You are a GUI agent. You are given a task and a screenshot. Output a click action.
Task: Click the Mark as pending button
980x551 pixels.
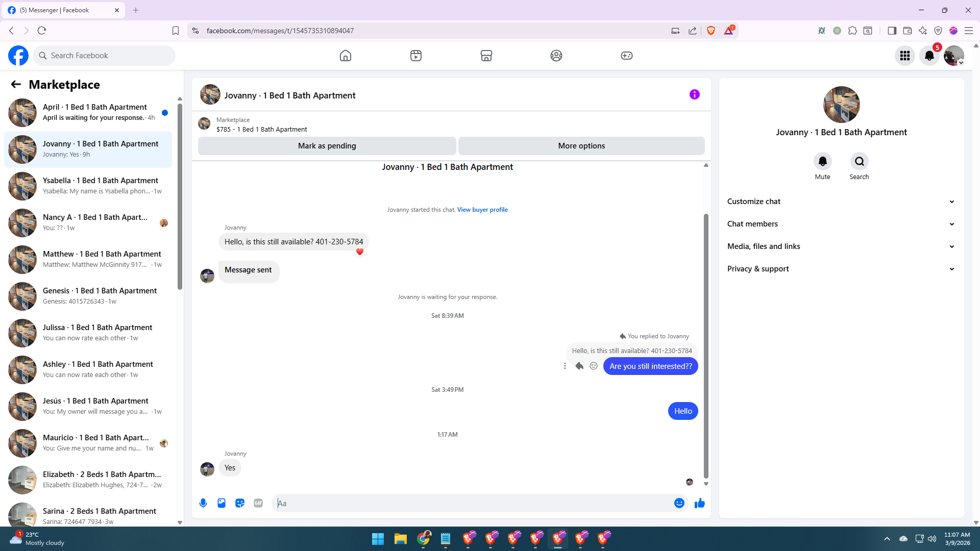[x=327, y=146]
